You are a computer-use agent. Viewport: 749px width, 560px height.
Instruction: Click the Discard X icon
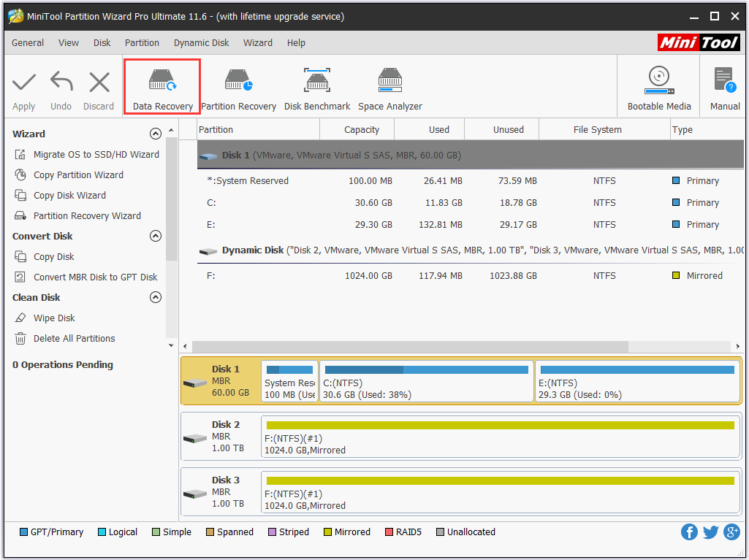click(x=99, y=82)
